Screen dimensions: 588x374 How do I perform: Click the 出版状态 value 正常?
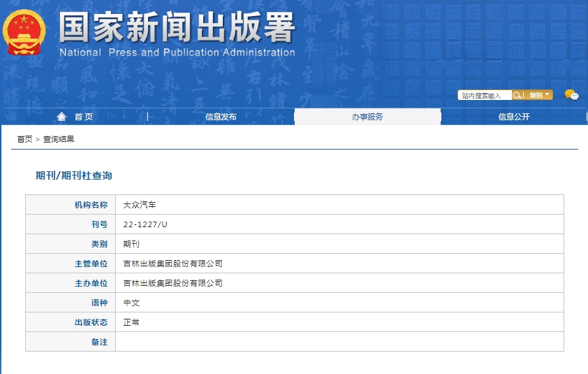click(131, 322)
